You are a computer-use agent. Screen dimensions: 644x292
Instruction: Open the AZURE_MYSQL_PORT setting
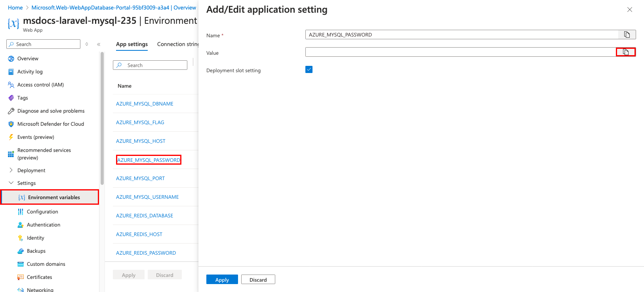click(140, 178)
